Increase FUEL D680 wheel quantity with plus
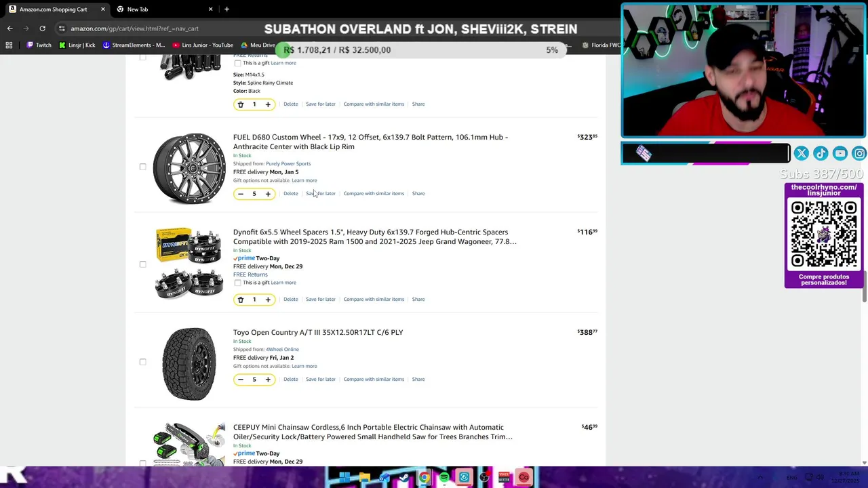 pyautogui.click(x=268, y=194)
